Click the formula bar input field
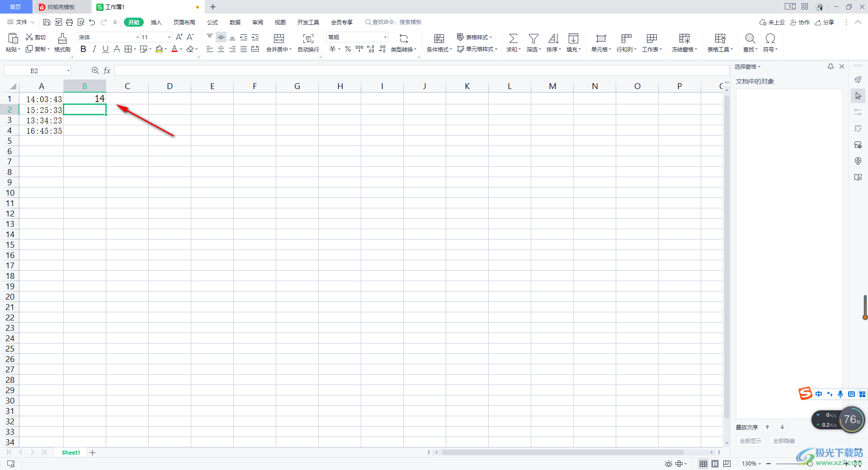 [422, 70]
